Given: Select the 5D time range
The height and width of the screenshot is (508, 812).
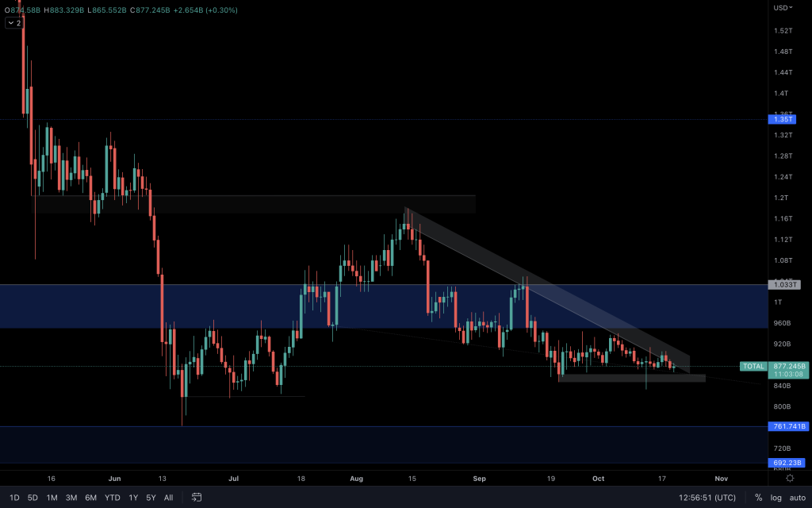Looking at the screenshot, I should point(33,498).
